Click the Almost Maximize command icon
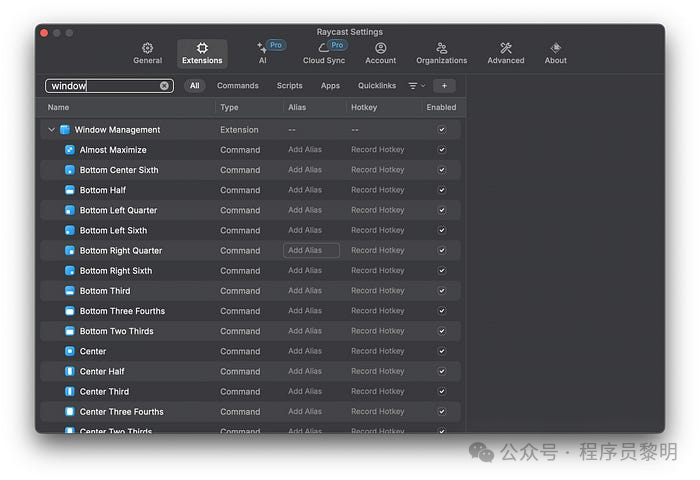Screen dimensions: 700x480 pyautogui.click(x=70, y=150)
